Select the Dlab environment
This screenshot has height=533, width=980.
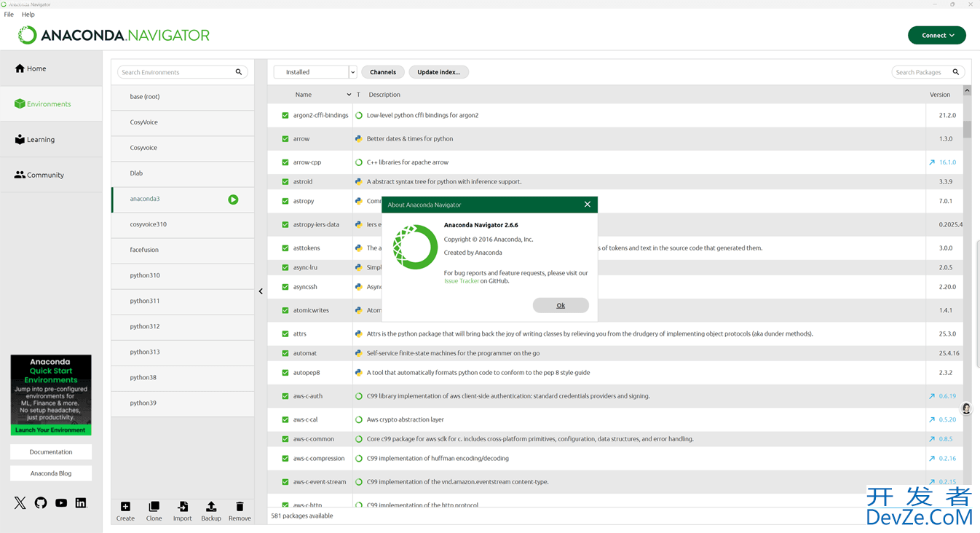pyautogui.click(x=183, y=173)
